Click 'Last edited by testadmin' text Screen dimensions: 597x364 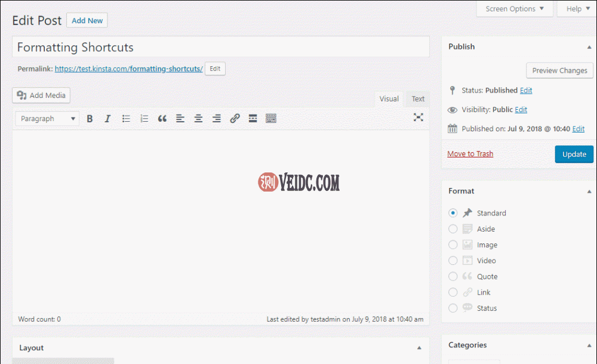(345, 319)
